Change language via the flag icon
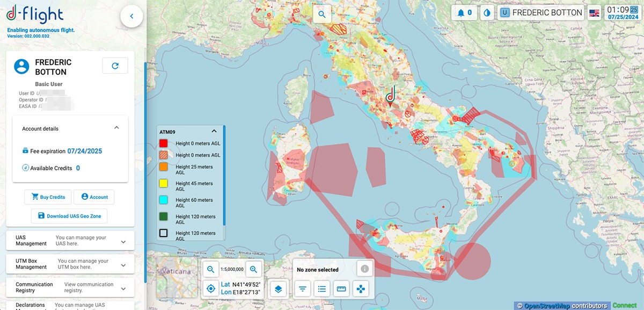Screen dimensions: 644x310 (x=594, y=13)
